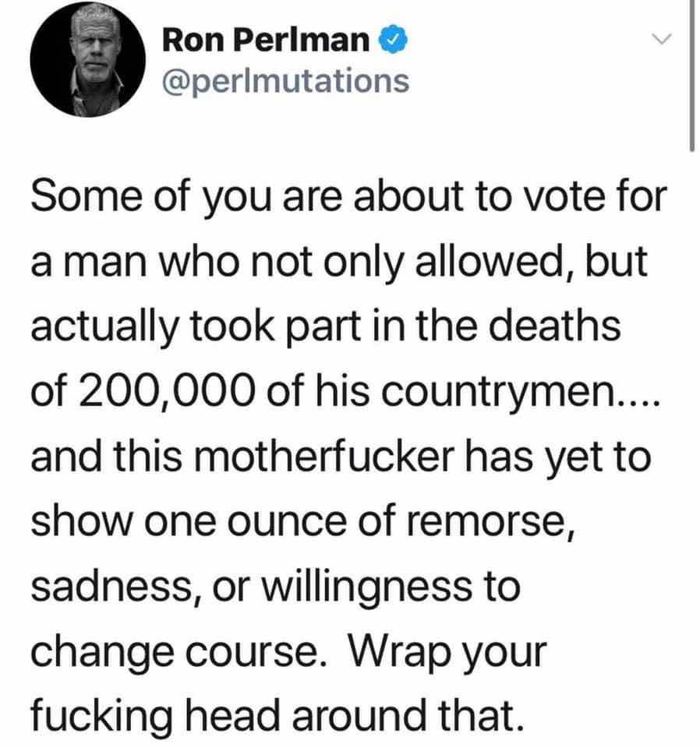
Task: Click the word actually in the tweet
Action: [x=105, y=329]
